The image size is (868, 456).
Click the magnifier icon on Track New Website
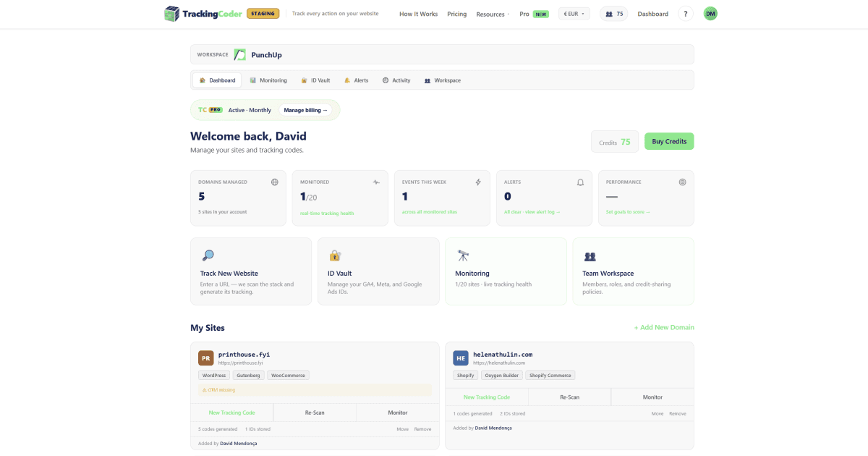(x=208, y=256)
